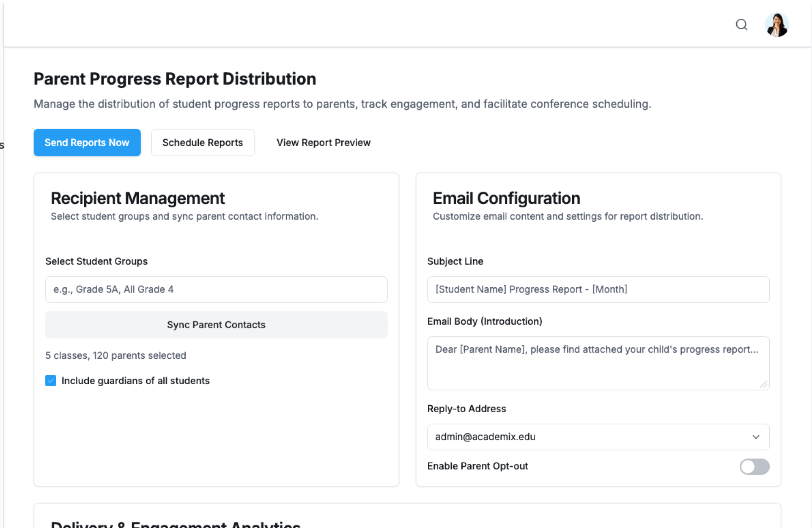Click the Email Configuration heading
This screenshot has width=812, height=528.
pos(506,198)
